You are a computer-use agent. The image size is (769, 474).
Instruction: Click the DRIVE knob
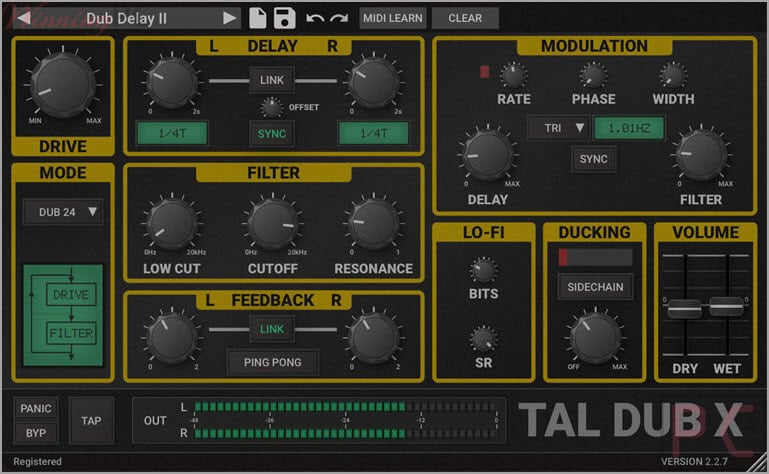tap(63, 84)
